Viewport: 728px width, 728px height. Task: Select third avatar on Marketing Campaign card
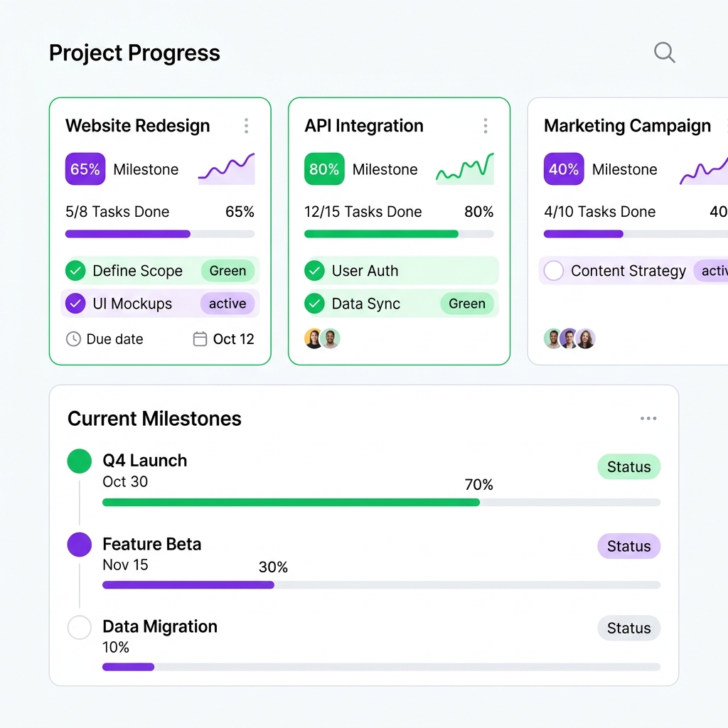586,338
